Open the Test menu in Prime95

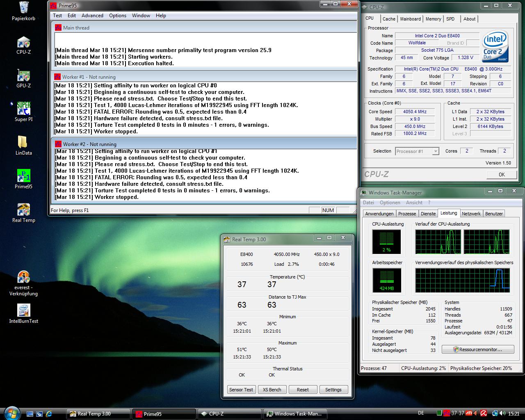tap(57, 16)
